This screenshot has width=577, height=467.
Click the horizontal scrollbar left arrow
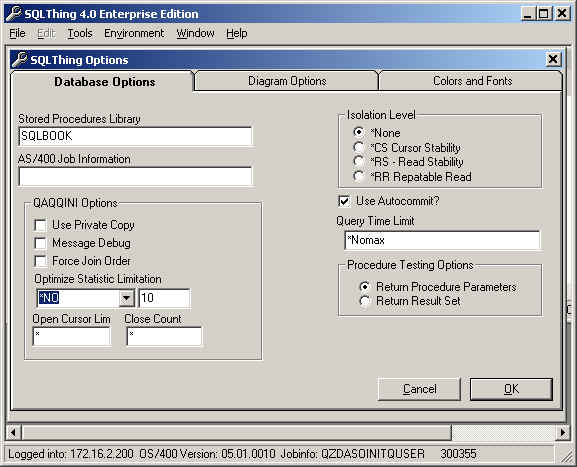14,432
